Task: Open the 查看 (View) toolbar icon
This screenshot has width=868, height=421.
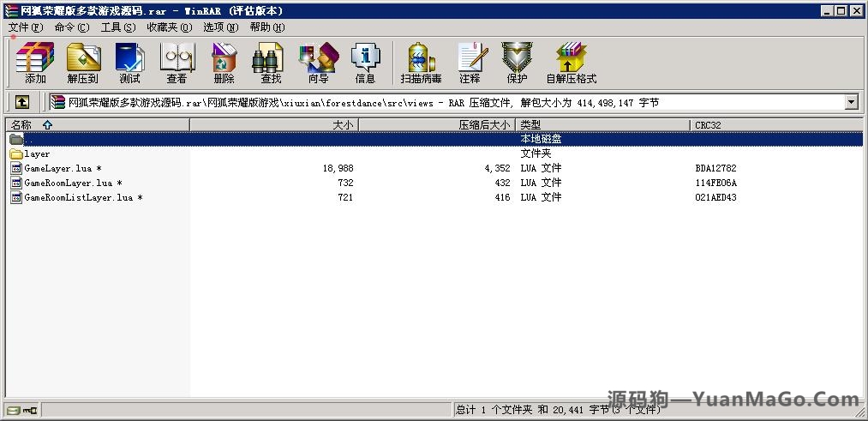Action: click(177, 57)
